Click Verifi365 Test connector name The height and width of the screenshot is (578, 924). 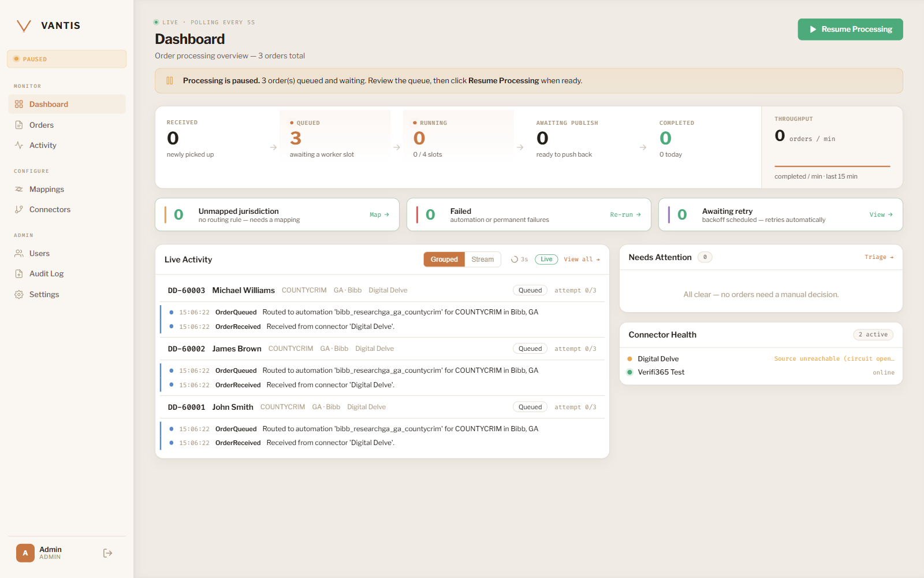pos(661,372)
